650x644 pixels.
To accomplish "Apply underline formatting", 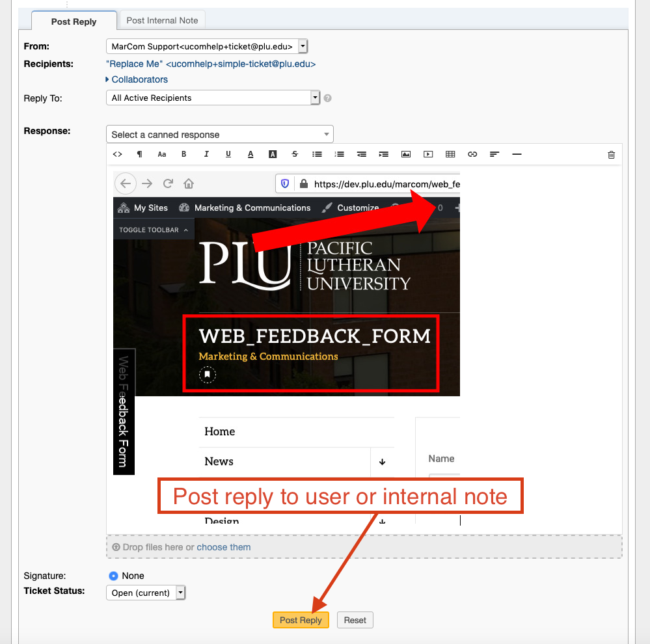I will [228, 154].
